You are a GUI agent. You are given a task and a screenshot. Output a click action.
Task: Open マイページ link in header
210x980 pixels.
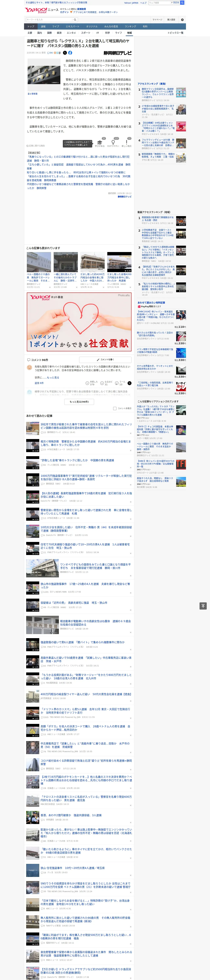tap(157, 20)
